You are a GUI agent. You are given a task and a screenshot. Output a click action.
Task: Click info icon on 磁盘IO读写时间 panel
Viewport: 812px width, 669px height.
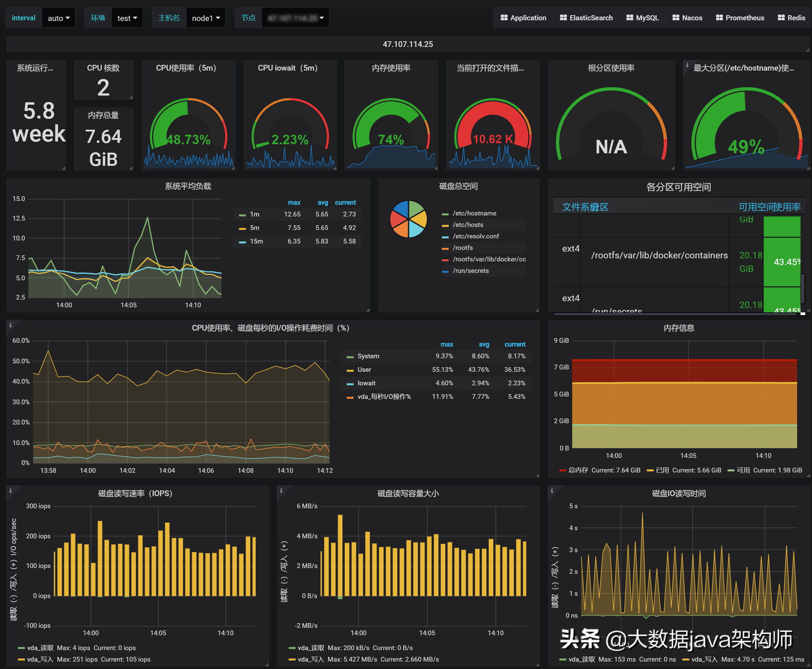pyautogui.click(x=552, y=491)
